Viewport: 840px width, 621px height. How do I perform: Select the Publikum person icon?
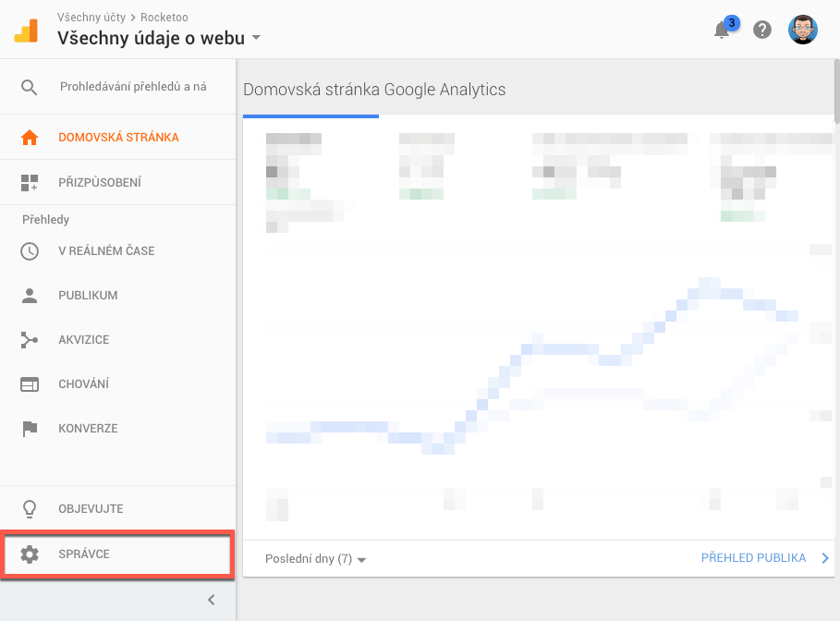[x=30, y=295]
